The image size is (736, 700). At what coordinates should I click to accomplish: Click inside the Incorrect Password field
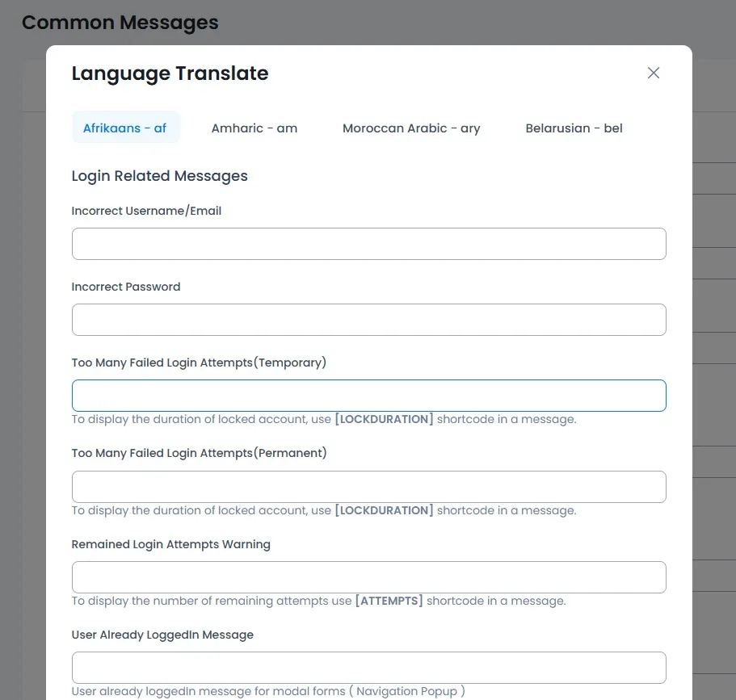click(368, 319)
